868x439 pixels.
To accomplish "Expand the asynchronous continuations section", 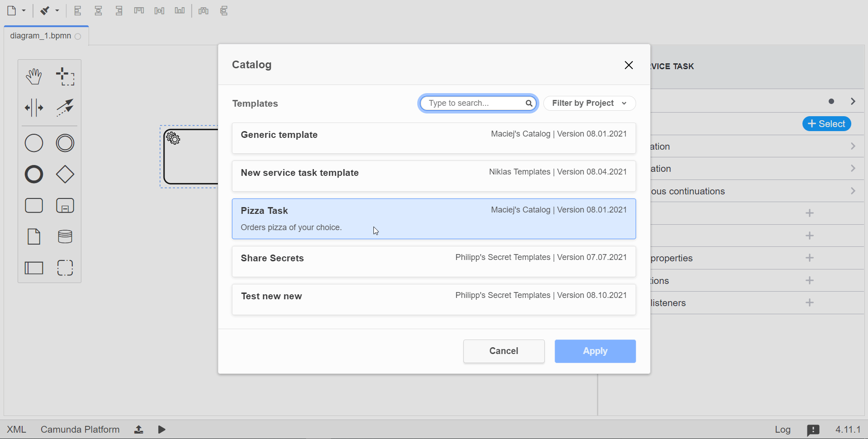I will [853, 191].
